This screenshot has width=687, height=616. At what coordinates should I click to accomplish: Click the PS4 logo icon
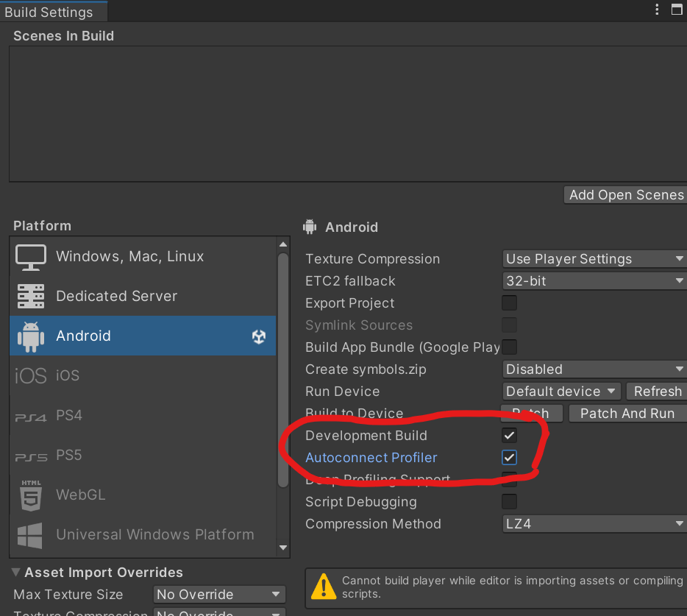pos(31,417)
